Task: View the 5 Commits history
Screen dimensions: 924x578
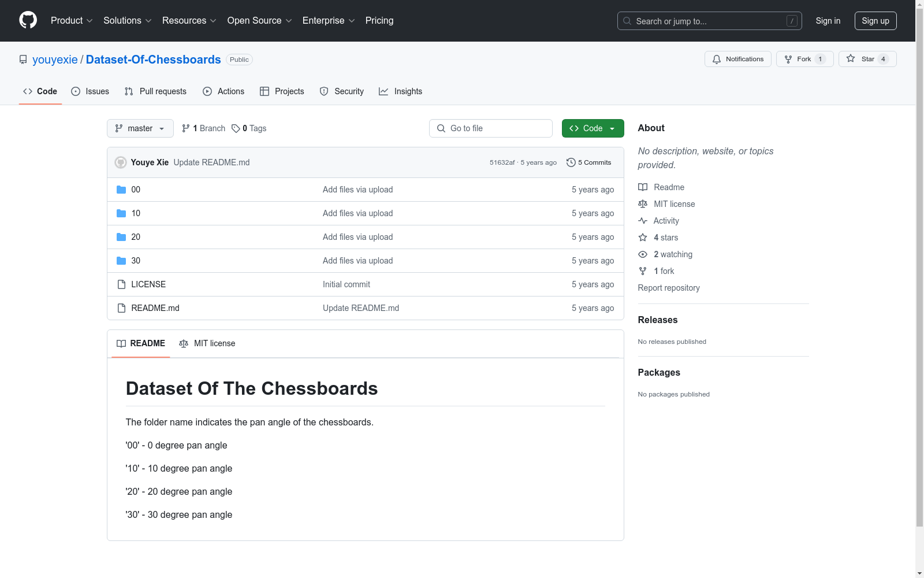Action: pos(589,162)
